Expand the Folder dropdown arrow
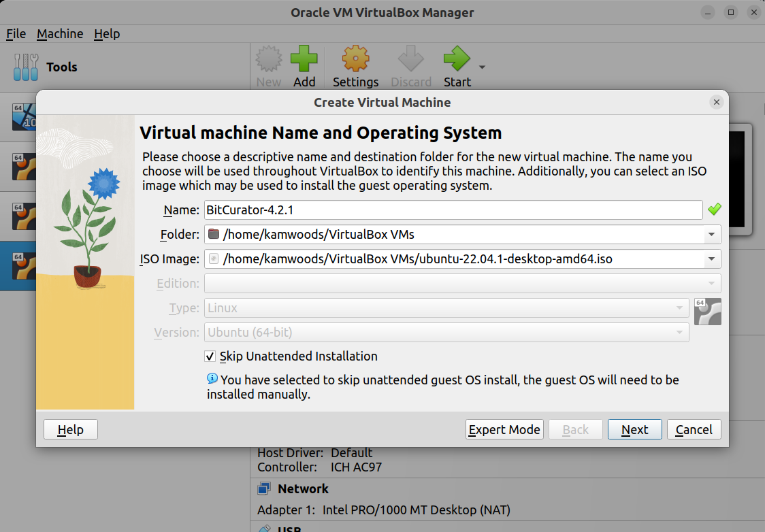 [711, 235]
